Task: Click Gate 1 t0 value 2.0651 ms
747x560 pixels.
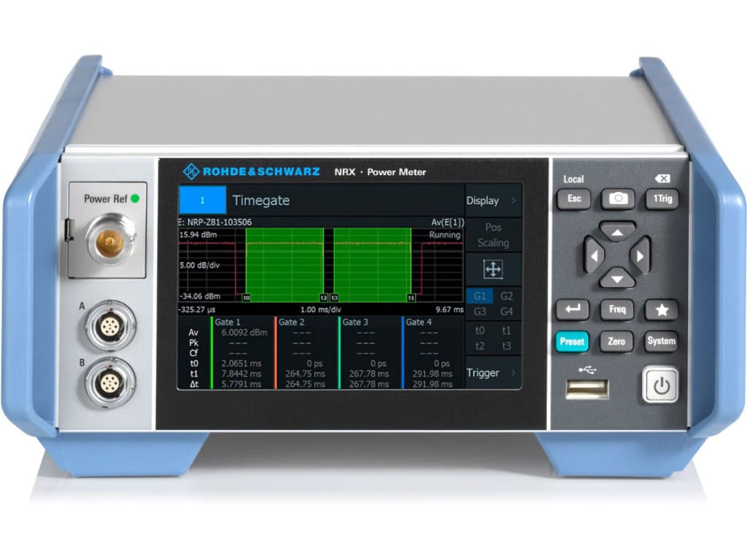Action: coord(241,363)
